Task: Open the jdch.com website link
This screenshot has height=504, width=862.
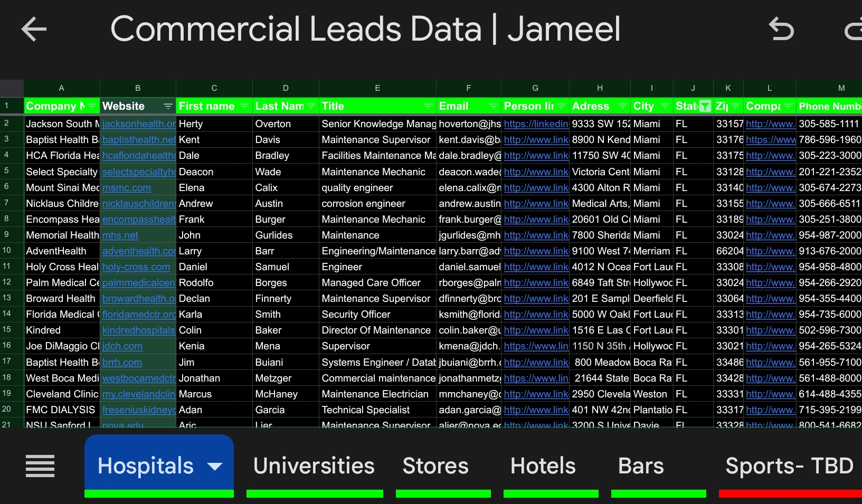Action: click(122, 346)
